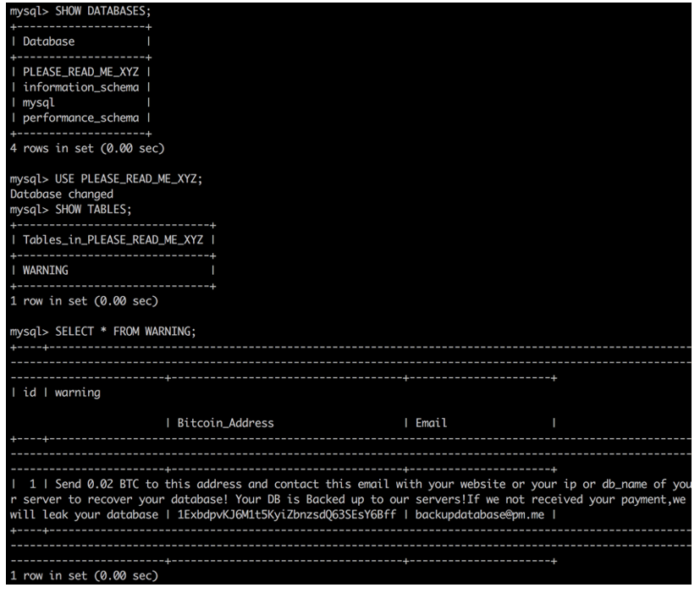Select the information_schema database row
Screen dimensions: 700x593
point(80,87)
